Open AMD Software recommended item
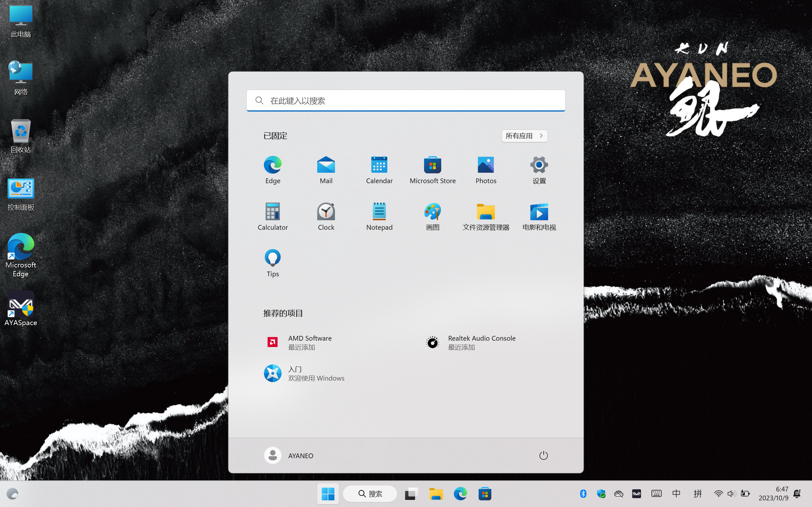This screenshot has height=507, width=812. pyautogui.click(x=309, y=342)
